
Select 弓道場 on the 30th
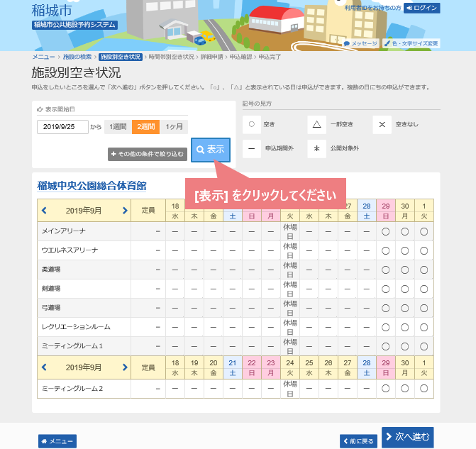404,308
